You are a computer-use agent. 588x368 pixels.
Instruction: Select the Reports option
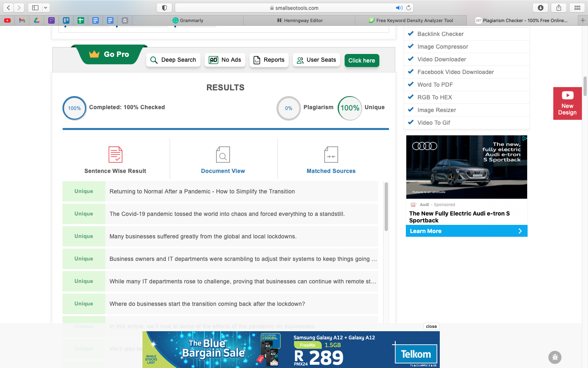(x=269, y=60)
